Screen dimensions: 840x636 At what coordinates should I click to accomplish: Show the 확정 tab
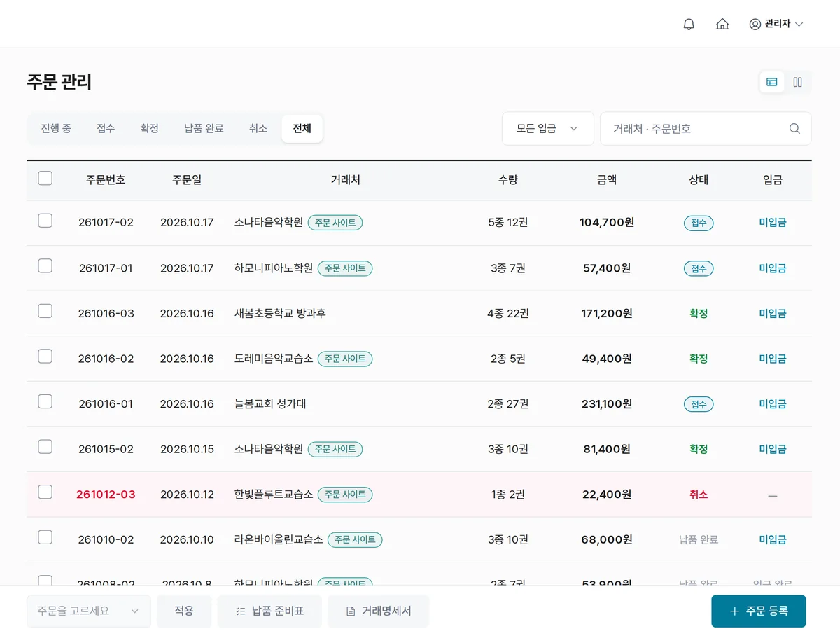[x=149, y=128]
